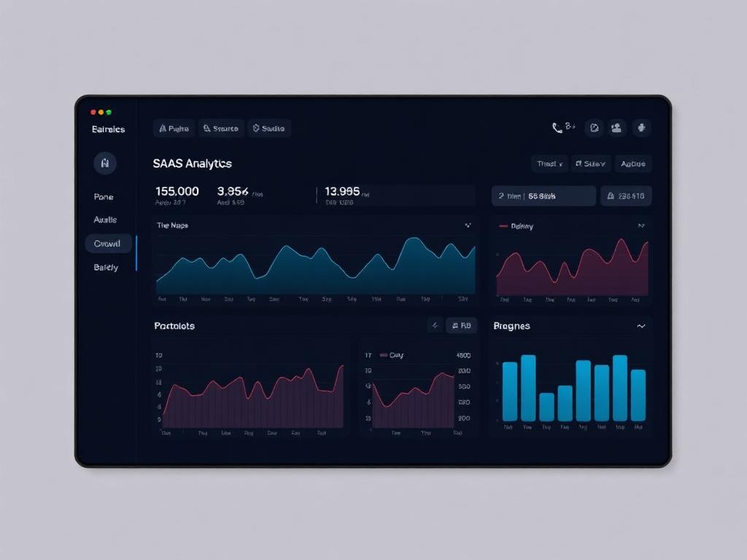Click the 2 hien 66.86ak field
Screen dimensions: 747x560
coord(543,195)
